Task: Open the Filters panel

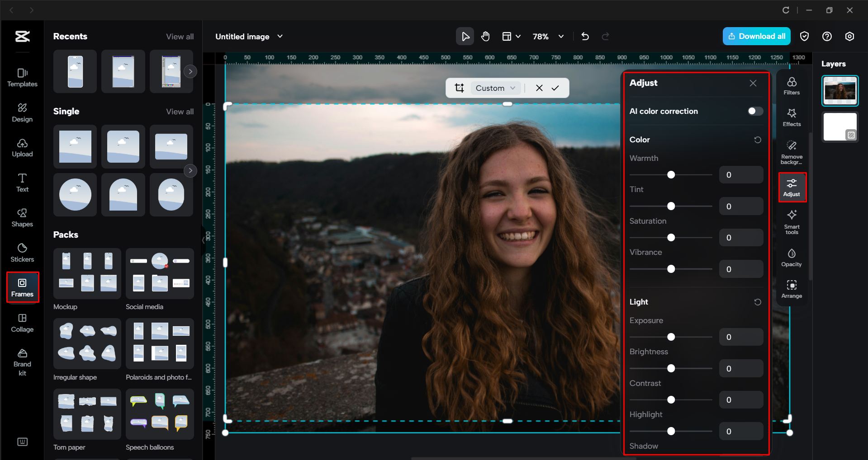Action: coord(792,86)
